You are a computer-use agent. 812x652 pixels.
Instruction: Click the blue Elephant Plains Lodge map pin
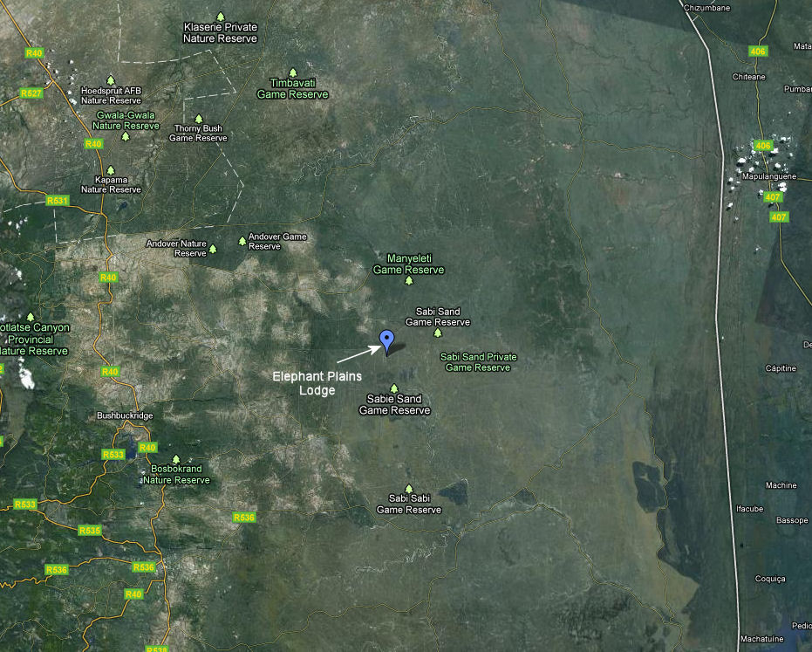pyautogui.click(x=387, y=342)
